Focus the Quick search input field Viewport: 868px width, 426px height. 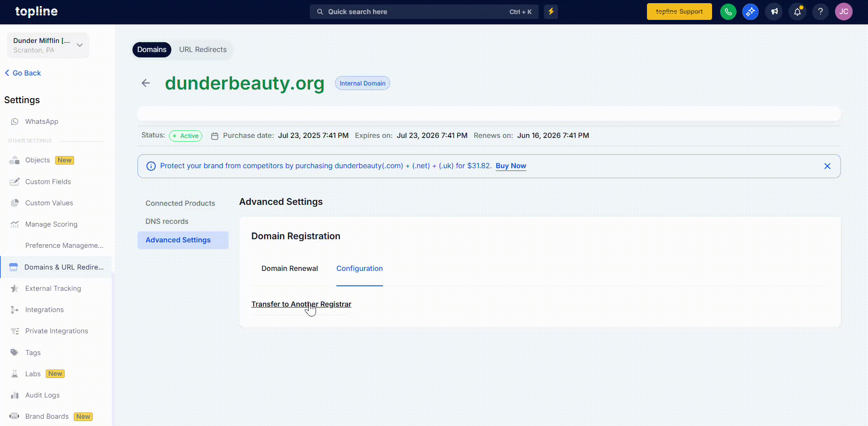tap(416, 12)
